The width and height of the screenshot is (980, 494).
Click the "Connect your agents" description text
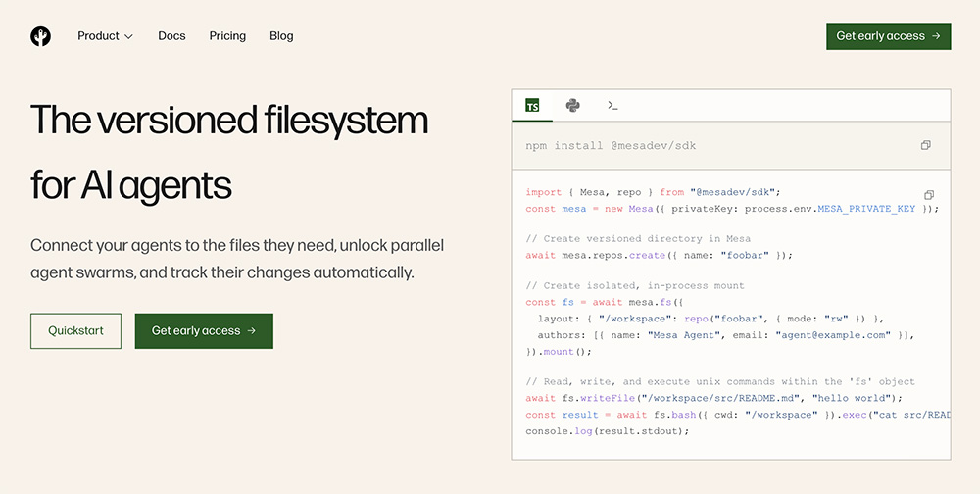point(237,259)
